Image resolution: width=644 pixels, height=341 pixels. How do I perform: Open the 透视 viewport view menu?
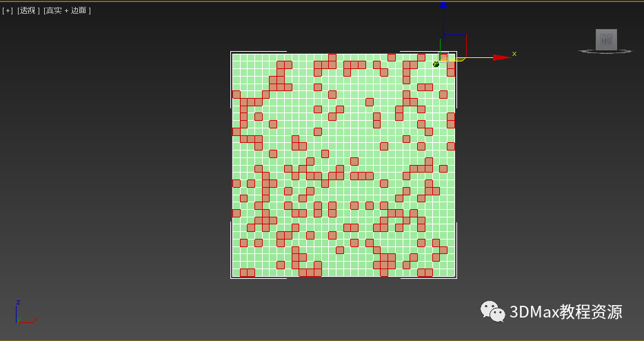(28, 10)
